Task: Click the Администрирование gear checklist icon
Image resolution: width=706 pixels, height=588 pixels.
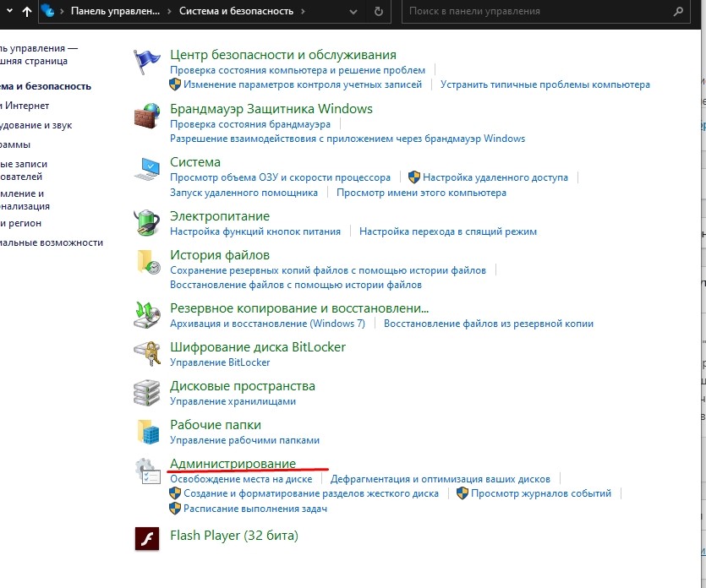Action: (147, 472)
